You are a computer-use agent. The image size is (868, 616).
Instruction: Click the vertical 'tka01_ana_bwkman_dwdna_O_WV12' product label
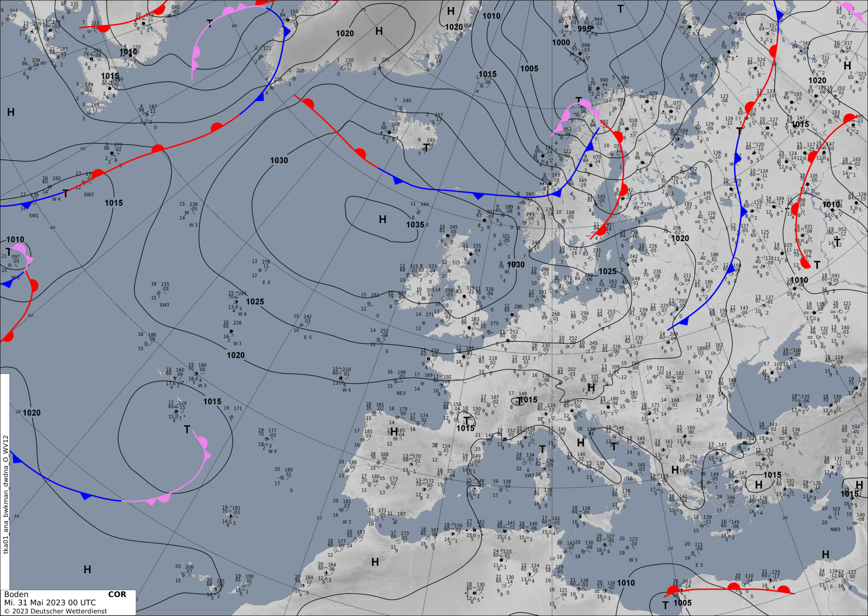(6, 494)
